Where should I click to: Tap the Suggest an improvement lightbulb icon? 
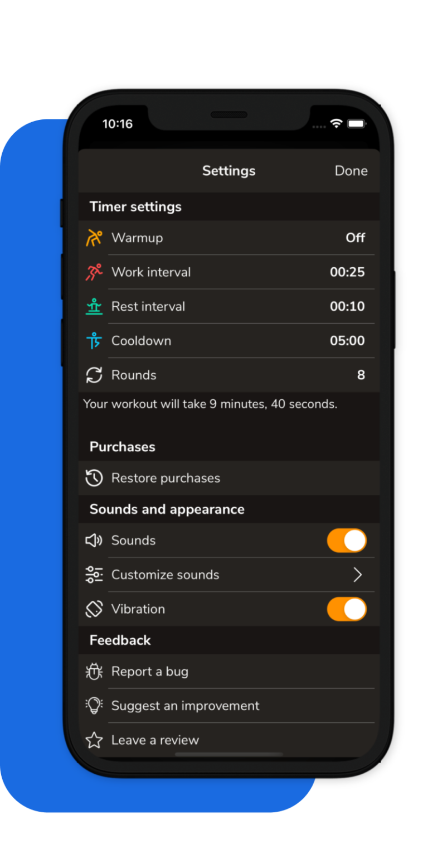point(94,706)
